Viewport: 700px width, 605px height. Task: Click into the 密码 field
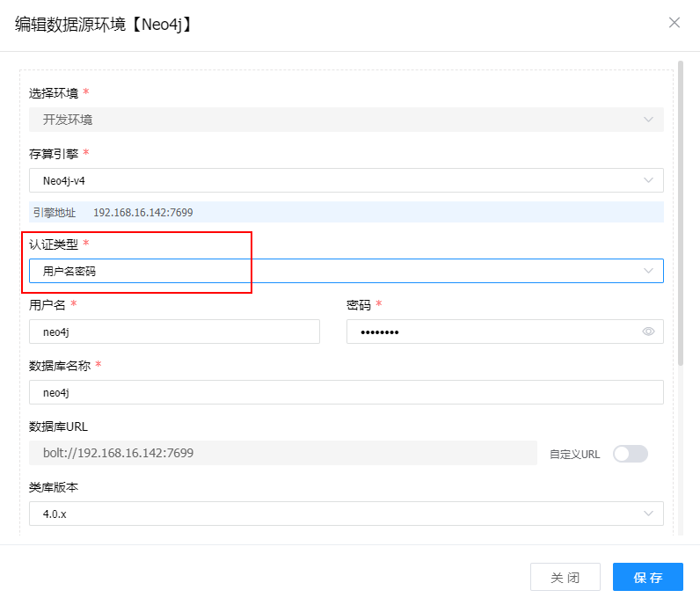(x=492, y=332)
